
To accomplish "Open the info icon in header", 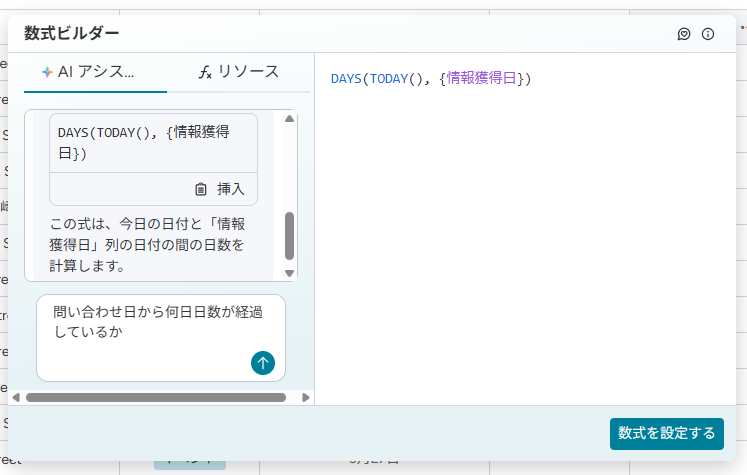I will point(708,34).
